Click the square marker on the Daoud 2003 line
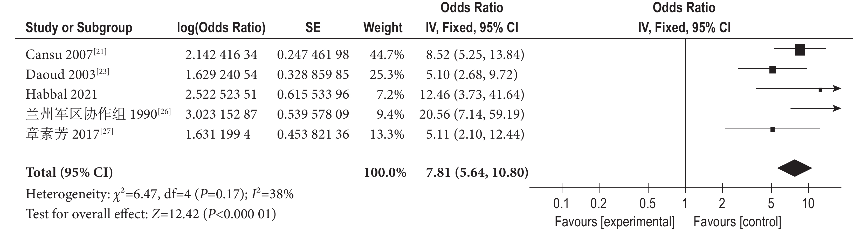Screen dimensions: 868x231 pyautogui.click(x=772, y=70)
